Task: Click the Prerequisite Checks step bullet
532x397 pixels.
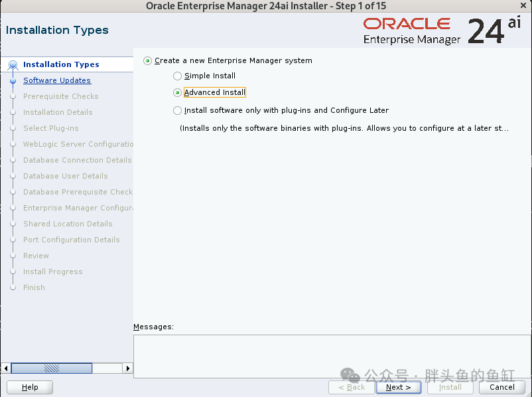Action: [13, 96]
